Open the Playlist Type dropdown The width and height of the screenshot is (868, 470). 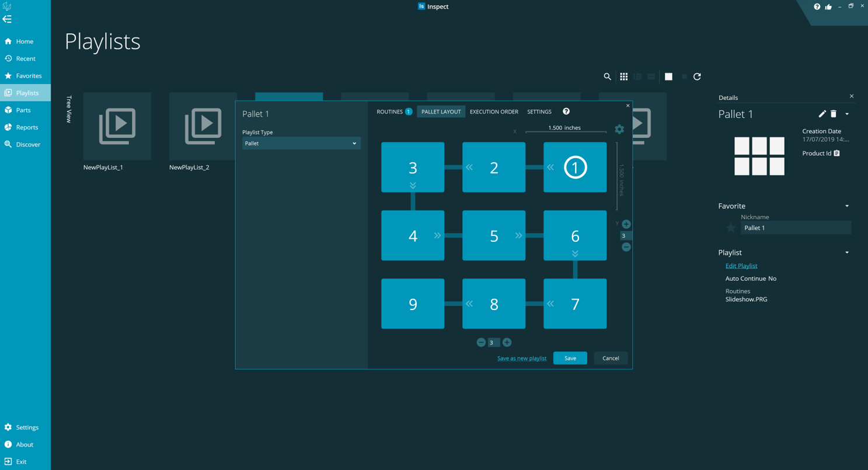tap(301, 143)
